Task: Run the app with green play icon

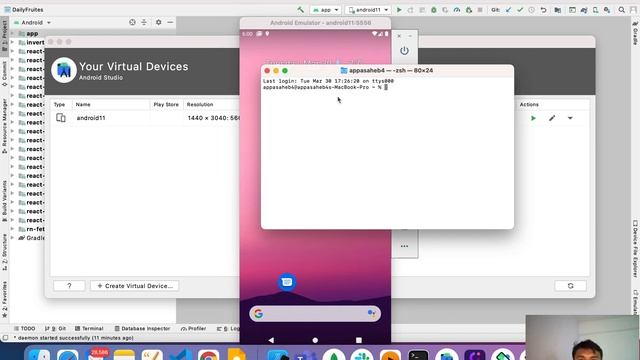Action: pos(399,10)
